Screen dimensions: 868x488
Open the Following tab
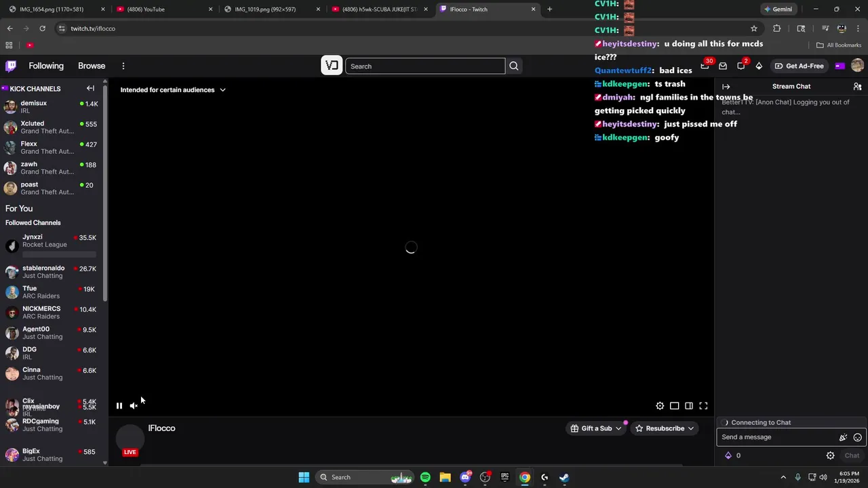(46, 66)
